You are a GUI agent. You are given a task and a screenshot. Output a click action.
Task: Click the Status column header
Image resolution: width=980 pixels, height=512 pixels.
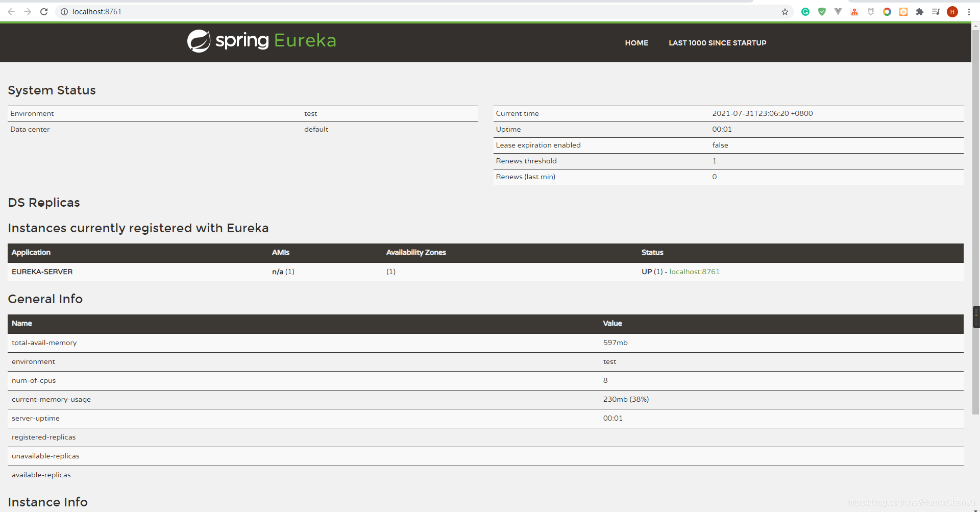pyautogui.click(x=652, y=252)
